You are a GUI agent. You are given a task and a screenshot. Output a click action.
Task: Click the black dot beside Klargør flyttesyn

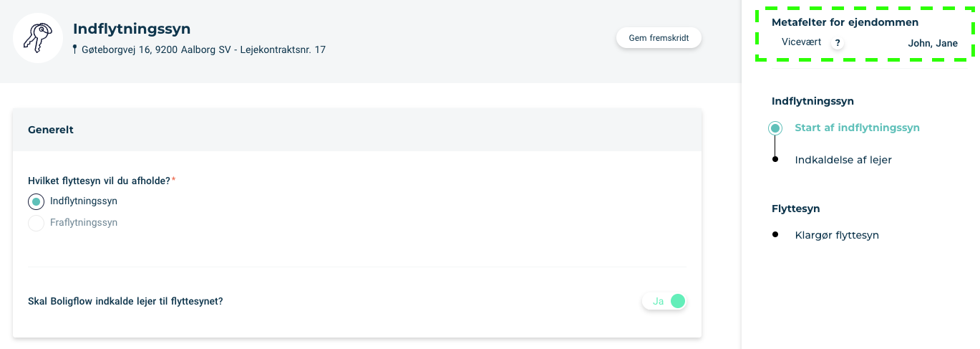pyautogui.click(x=775, y=234)
